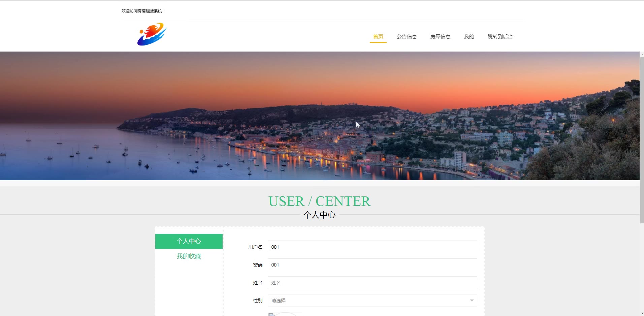Open 我的收藏 in the sidebar
The width and height of the screenshot is (644, 316).
pyautogui.click(x=189, y=256)
